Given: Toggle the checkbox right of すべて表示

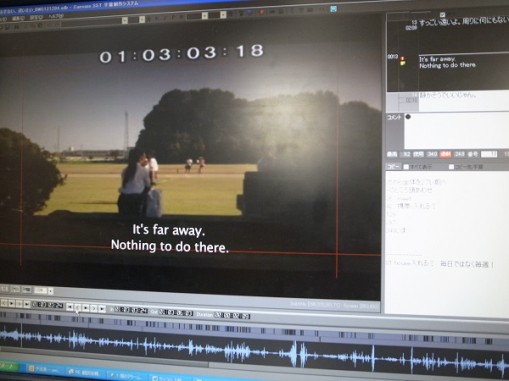Looking at the screenshot, I should [x=451, y=166].
